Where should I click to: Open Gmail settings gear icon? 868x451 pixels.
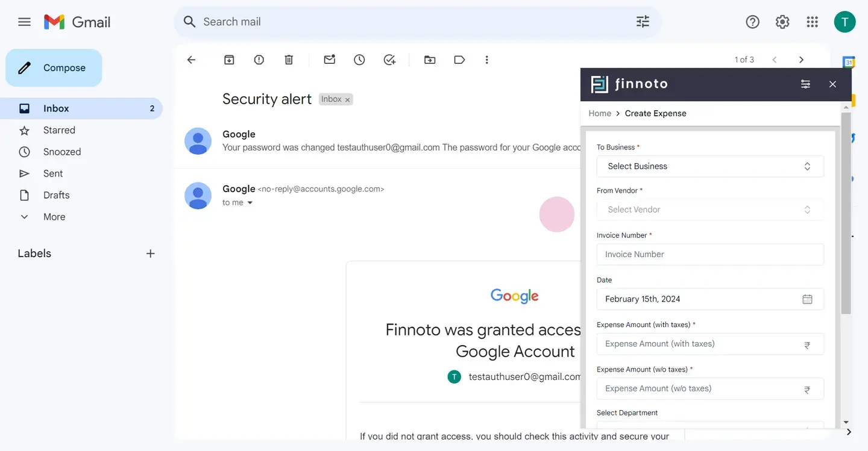tap(782, 22)
